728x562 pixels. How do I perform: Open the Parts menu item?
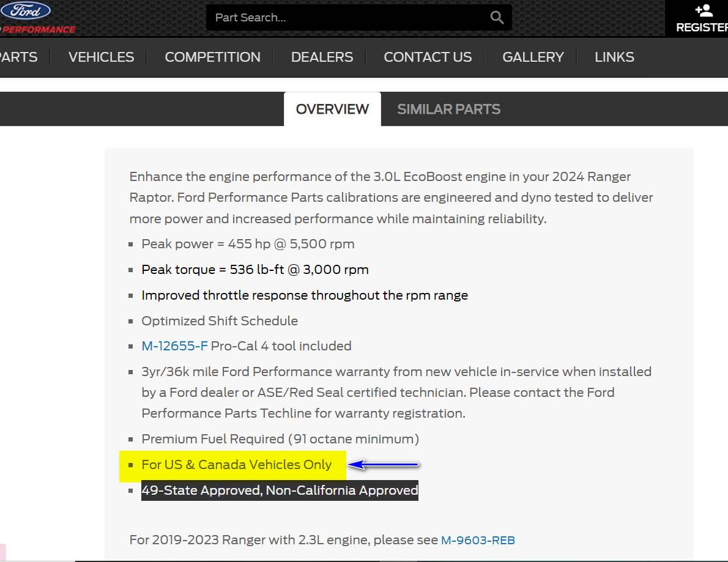pos(18,57)
